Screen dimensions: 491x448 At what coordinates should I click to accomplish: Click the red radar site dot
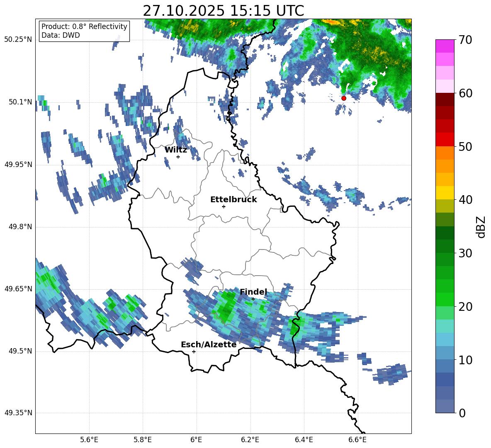pyautogui.click(x=344, y=98)
